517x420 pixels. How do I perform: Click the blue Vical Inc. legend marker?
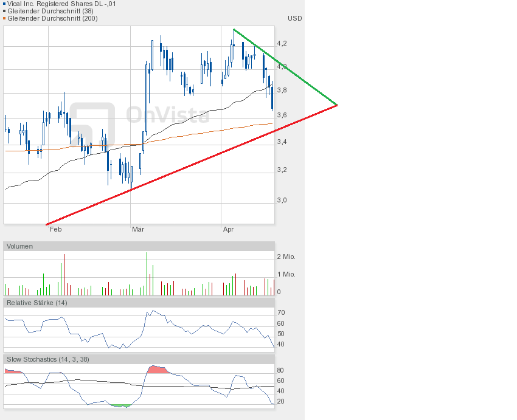5,4
